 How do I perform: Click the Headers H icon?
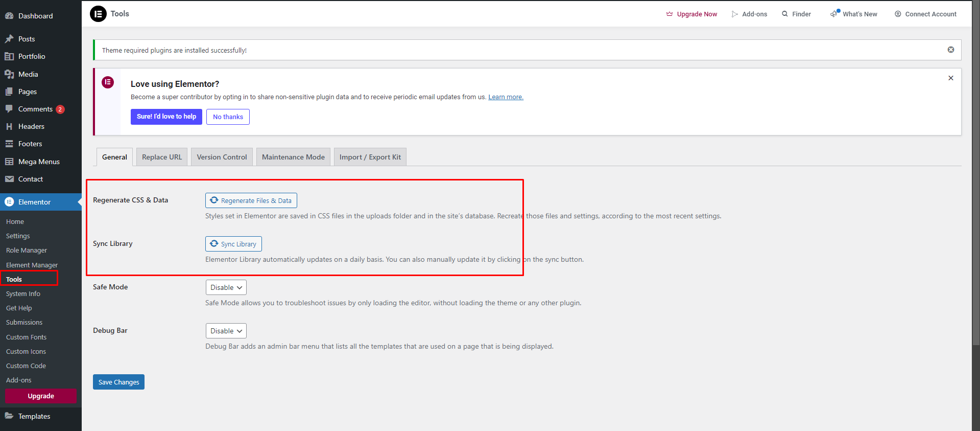9,126
